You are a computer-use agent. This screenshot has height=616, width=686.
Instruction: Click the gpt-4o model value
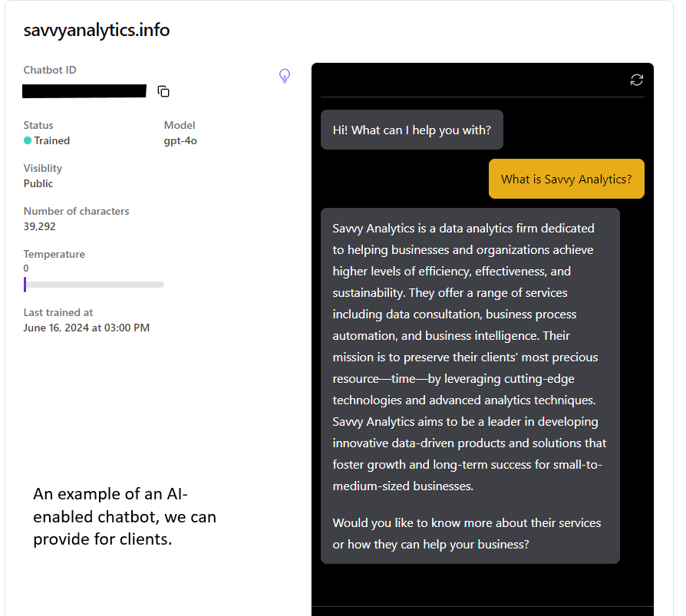pyautogui.click(x=180, y=141)
